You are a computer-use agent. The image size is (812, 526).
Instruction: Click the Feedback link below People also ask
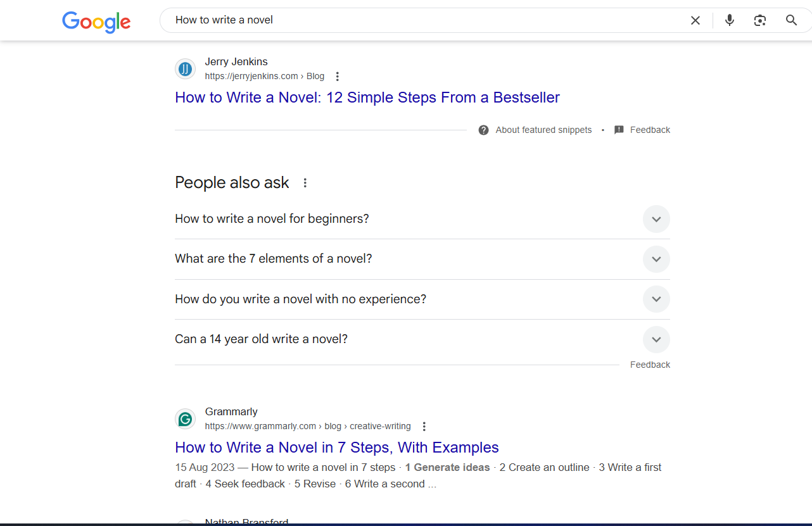coord(650,364)
